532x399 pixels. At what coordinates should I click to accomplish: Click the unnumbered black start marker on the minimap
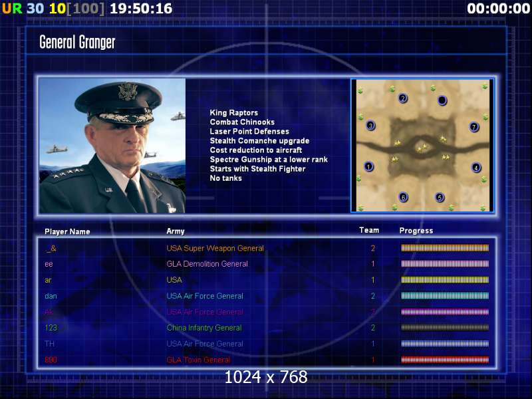442,100
